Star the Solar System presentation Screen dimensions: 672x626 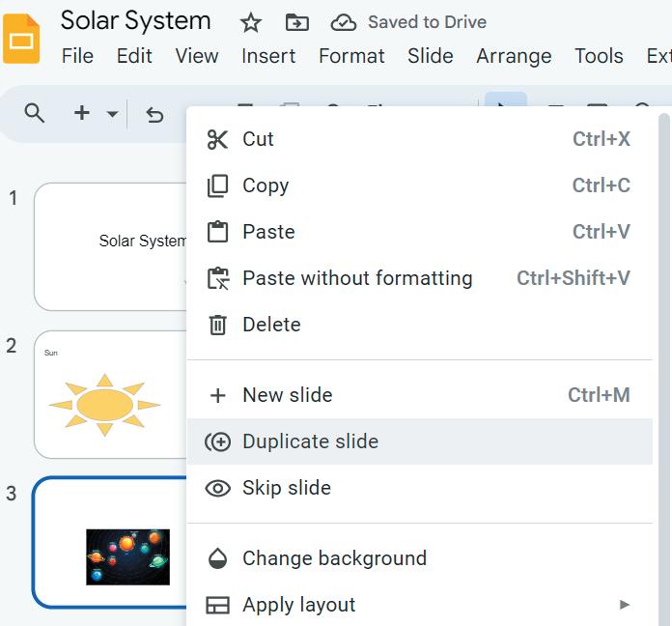250,22
